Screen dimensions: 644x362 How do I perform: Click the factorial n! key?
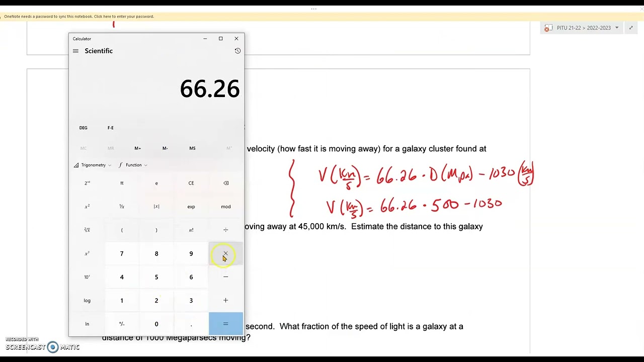click(x=191, y=230)
